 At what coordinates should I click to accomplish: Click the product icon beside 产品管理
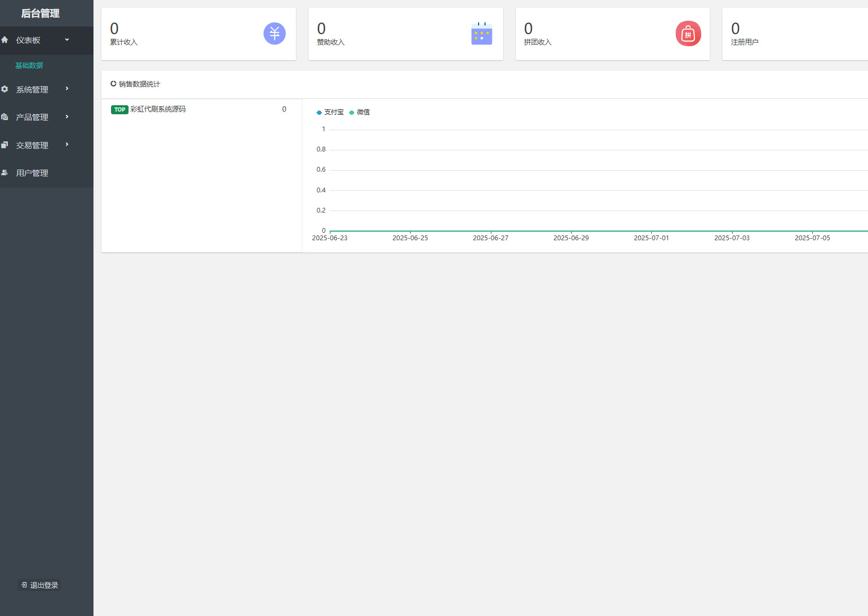[5, 117]
